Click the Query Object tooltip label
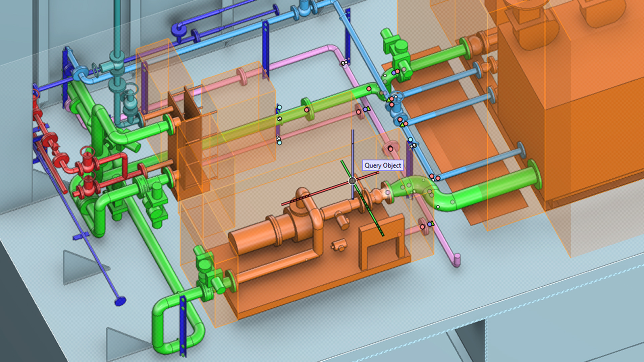Image resolution: width=644 pixels, height=362 pixels. pyautogui.click(x=383, y=166)
